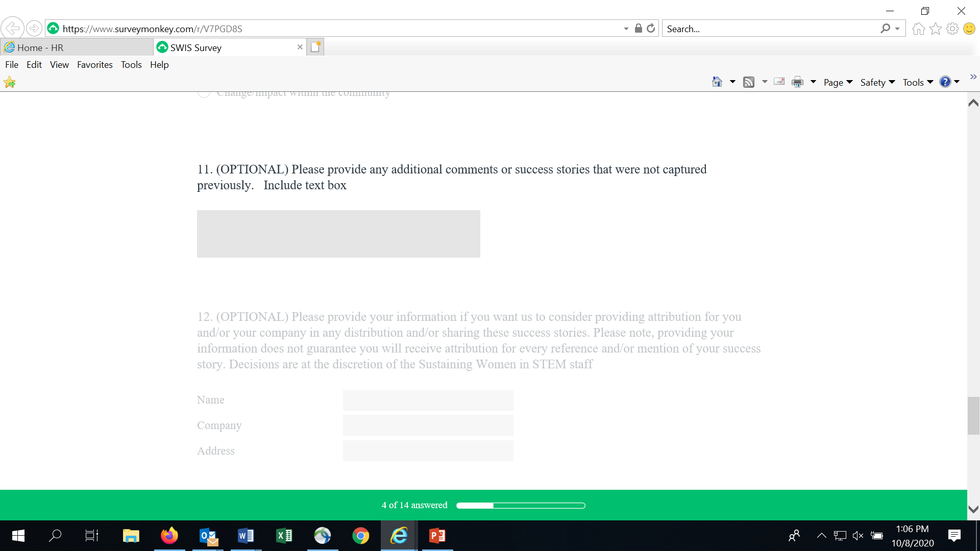Open the new tab button
Viewport: 980px width, 551px height.
[315, 47]
